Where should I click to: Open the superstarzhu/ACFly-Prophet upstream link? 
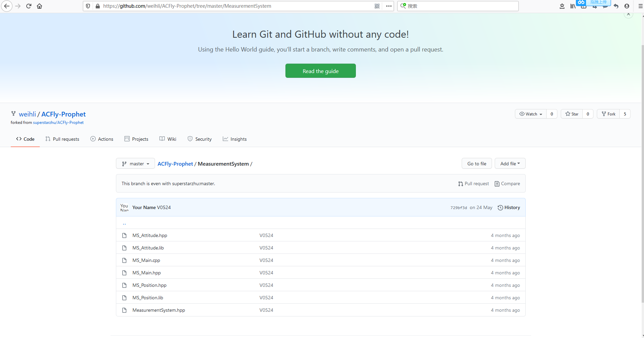coord(58,123)
